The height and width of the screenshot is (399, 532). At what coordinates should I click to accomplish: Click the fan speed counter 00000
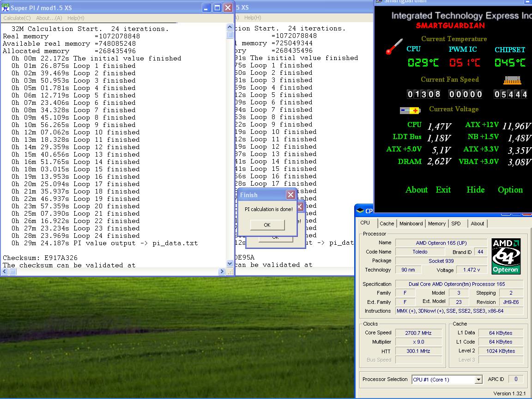(x=465, y=94)
